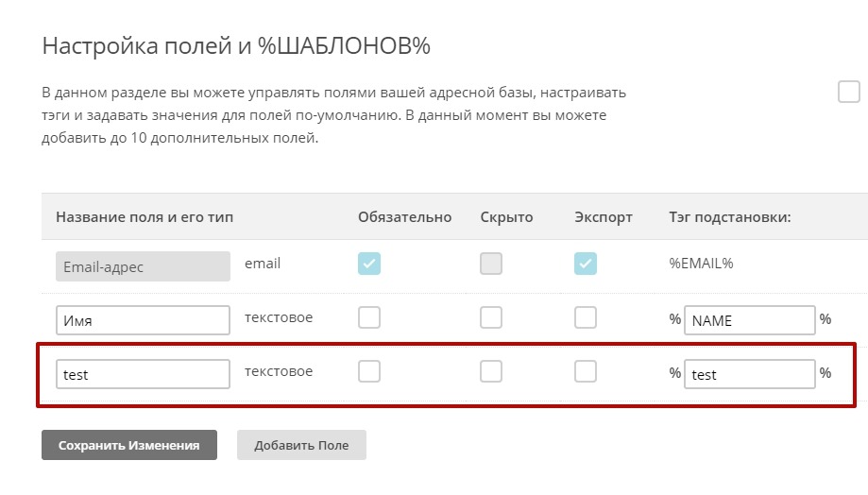Select the %EMAIL% substitution tag text
Viewport: 868px width, 495px height.
pyautogui.click(x=701, y=264)
